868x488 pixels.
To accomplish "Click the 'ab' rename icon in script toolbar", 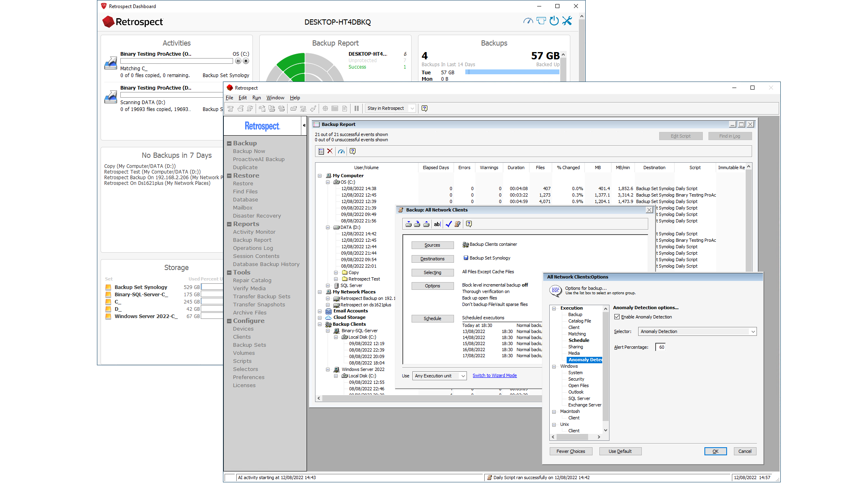I will 437,224.
